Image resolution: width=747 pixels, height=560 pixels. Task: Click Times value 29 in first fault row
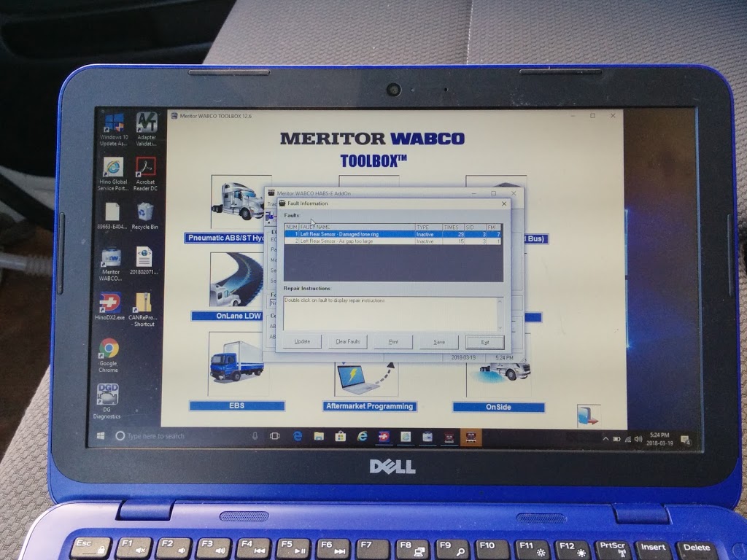(x=454, y=234)
